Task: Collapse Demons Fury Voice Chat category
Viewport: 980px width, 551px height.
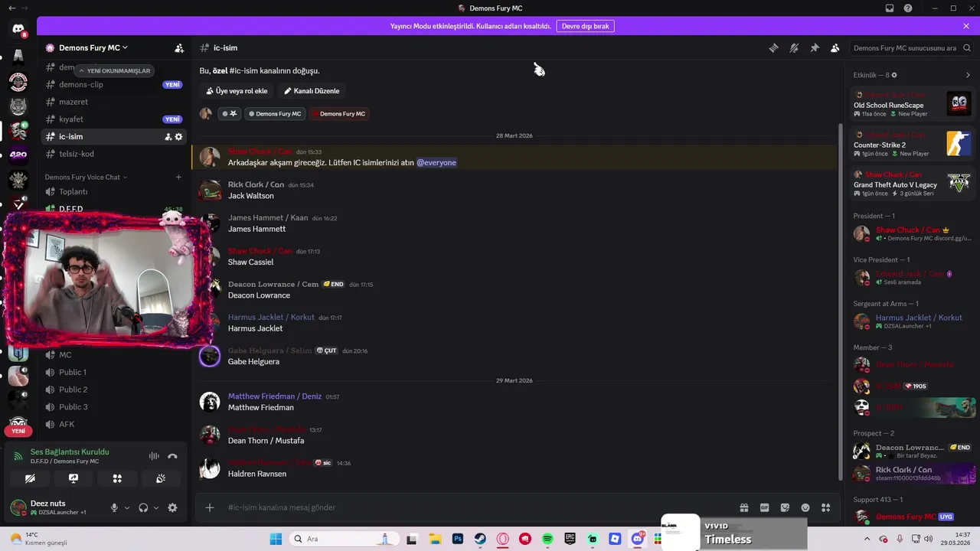Action: coord(86,177)
